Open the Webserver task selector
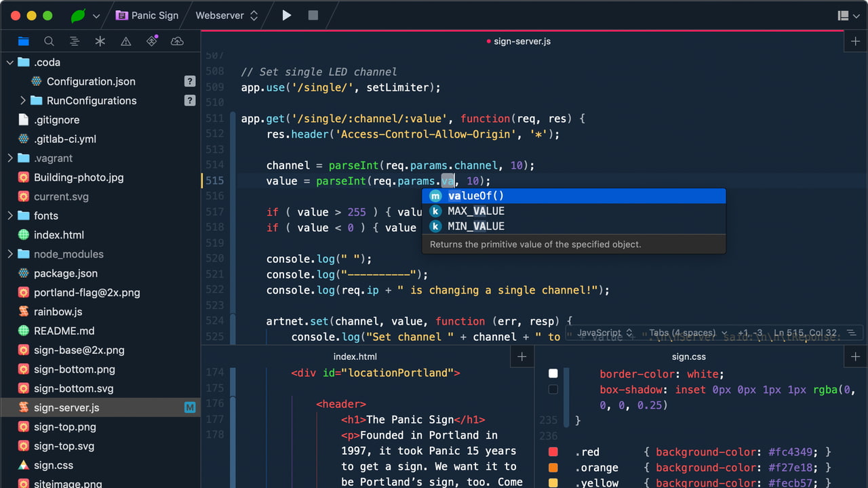Viewport: 868px width, 488px height. coord(226,15)
